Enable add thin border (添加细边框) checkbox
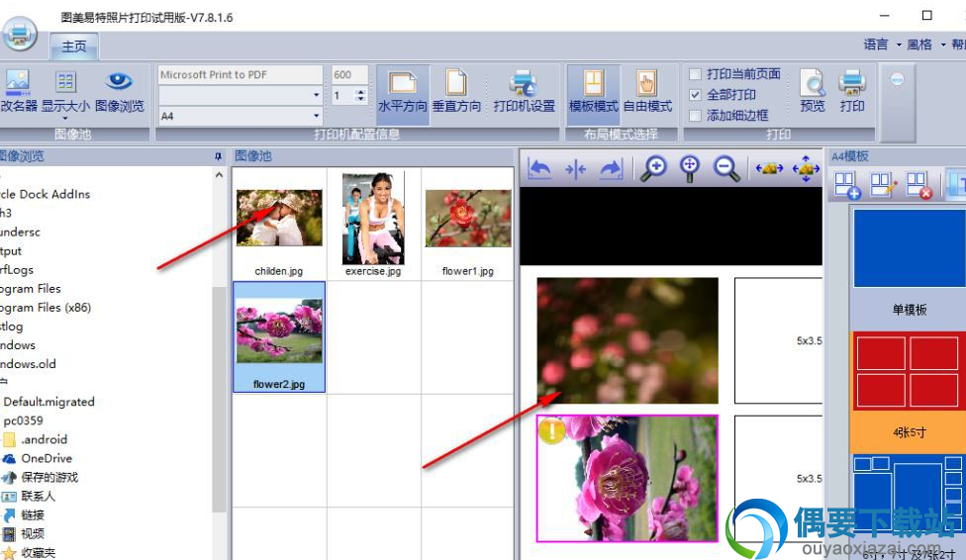Image resolution: width=966 pixels, height=560 pixels. pos(695,115)
